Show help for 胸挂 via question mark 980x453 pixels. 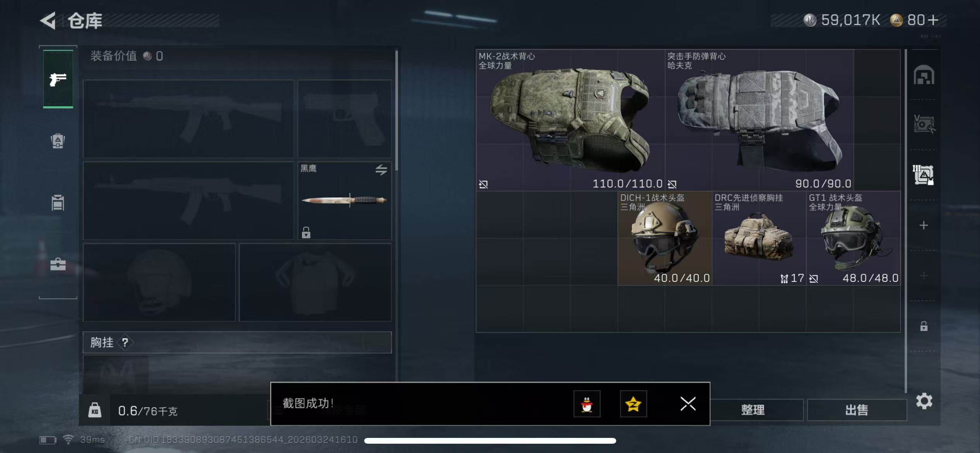click(x=125, y=342)
